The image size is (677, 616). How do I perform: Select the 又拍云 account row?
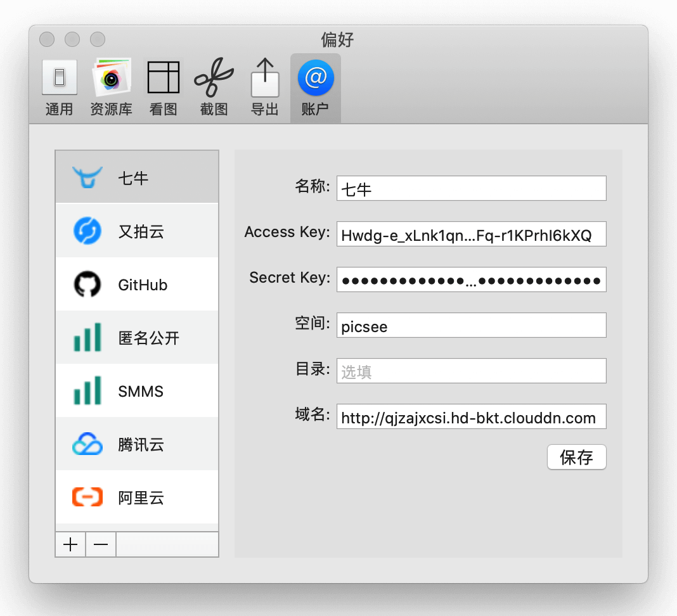pyautogui.click(x=137, y=231)
